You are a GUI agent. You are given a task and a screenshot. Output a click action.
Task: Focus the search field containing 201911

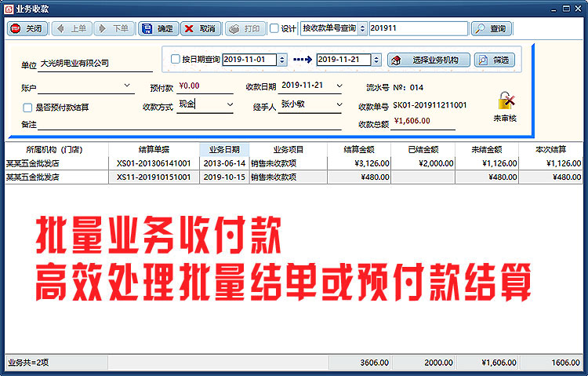pos(419,28)
